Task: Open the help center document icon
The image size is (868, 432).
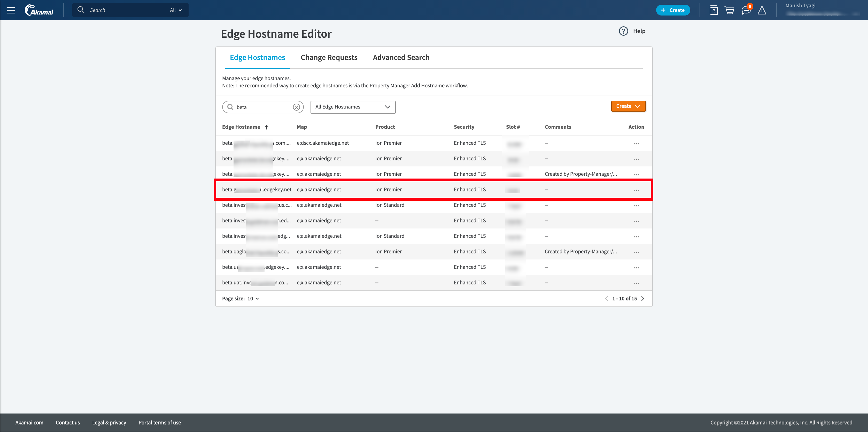Action: 713,10
